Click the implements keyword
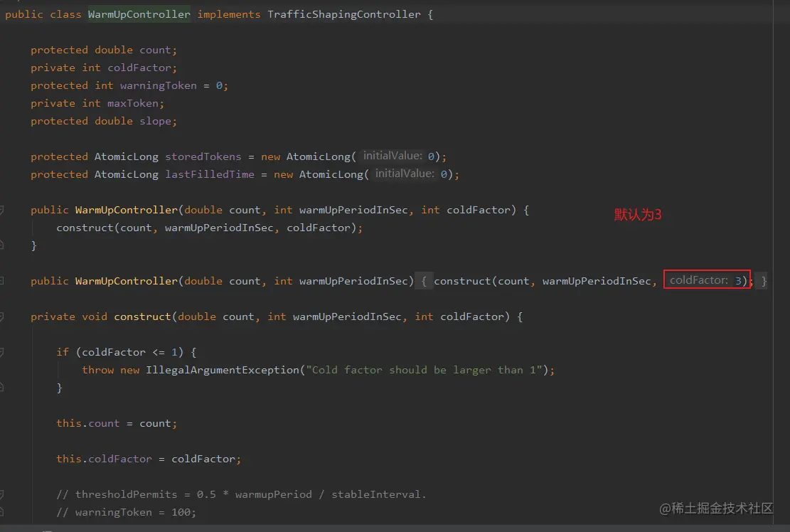 click(229, 14)
